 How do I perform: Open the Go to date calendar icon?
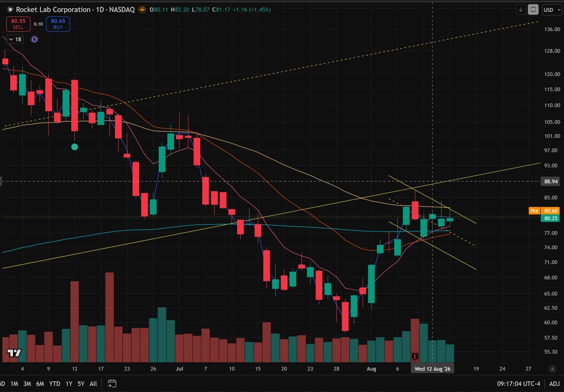pos(112,383)
